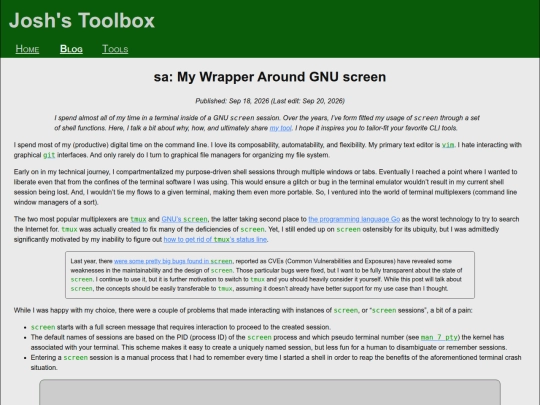The width and height of the screenshot is (540, 405).
Task: Open the git link in the intro
Action: coord(49,155)
